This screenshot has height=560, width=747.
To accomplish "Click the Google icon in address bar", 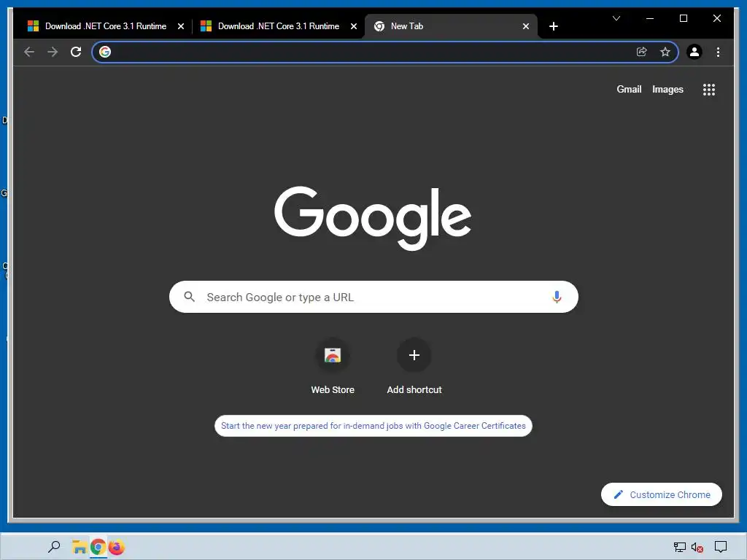I will (105, 52).
